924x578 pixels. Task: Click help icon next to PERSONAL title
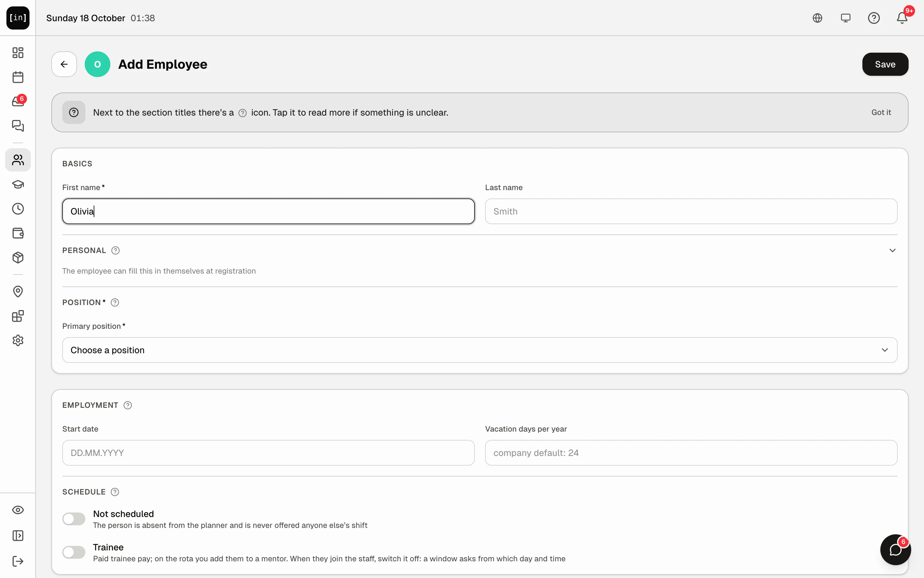tap(115, 250)
